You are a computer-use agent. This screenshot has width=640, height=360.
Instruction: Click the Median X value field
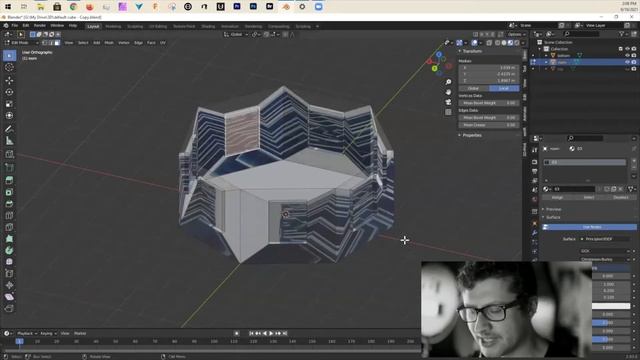(489, 68)
